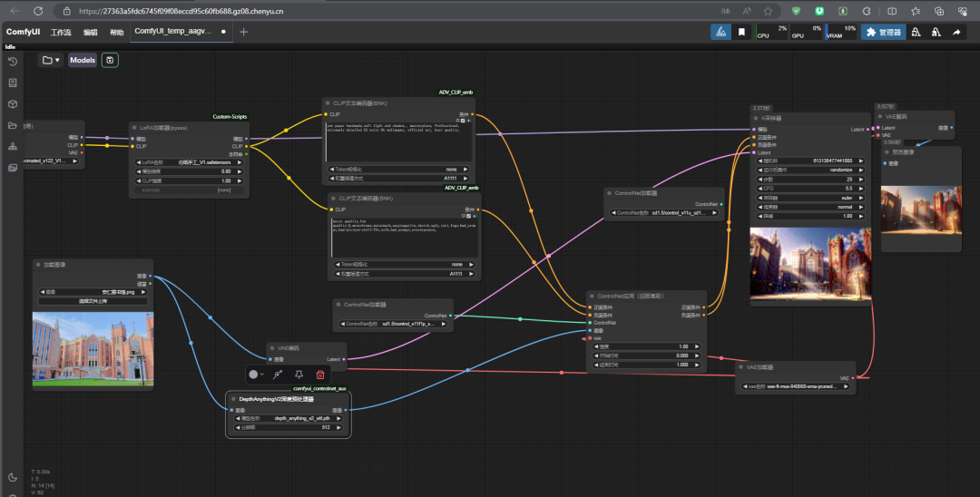Open the node color picker dropdown
980x497 pixels.
coord(257,375)
